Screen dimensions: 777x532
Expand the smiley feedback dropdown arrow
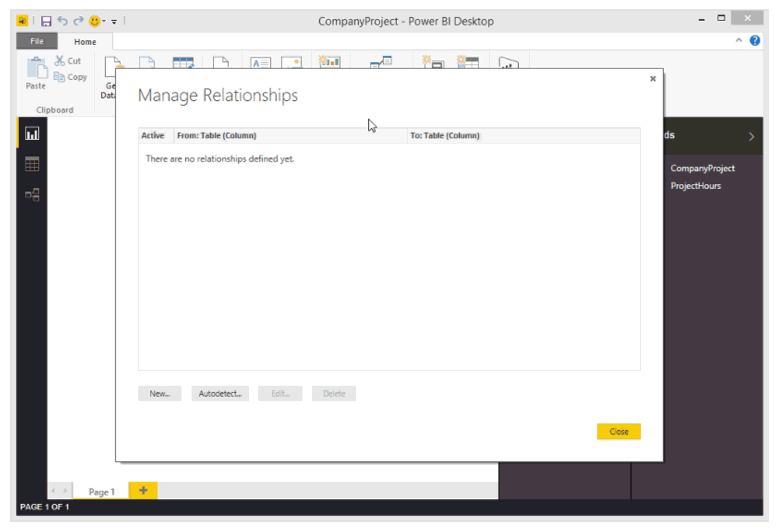pos(104,21)
